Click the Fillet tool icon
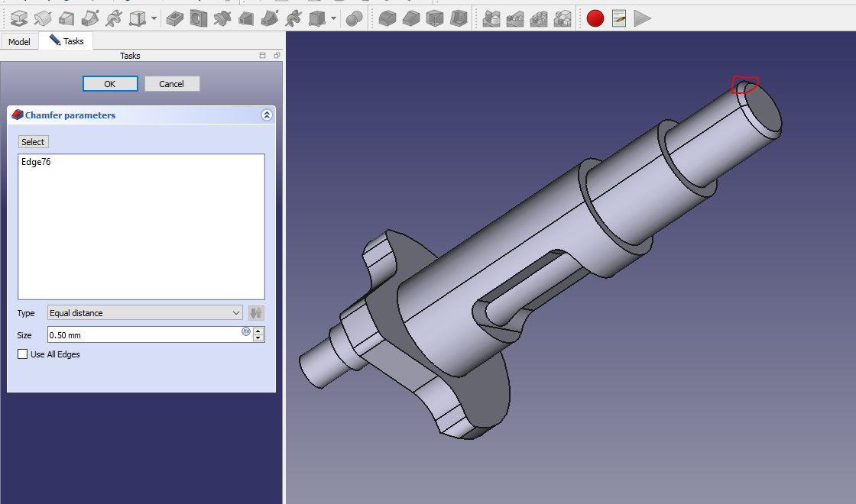 click(x=387, y=18)
